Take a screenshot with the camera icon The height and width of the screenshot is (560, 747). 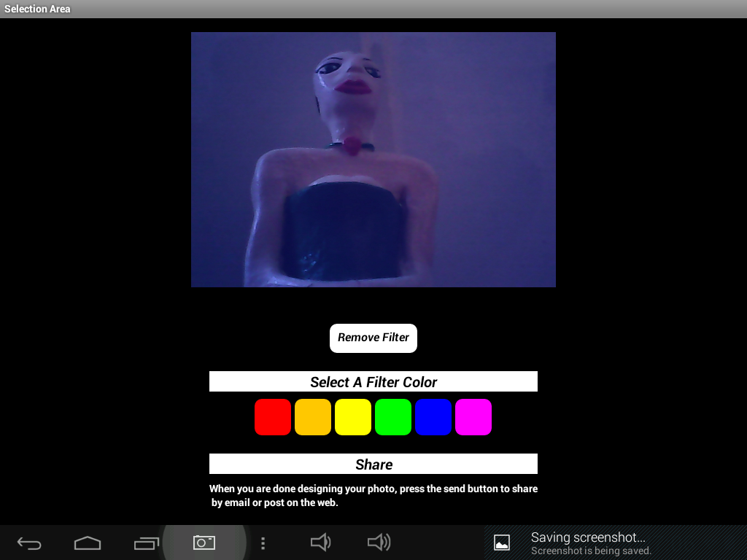[204, 542]
